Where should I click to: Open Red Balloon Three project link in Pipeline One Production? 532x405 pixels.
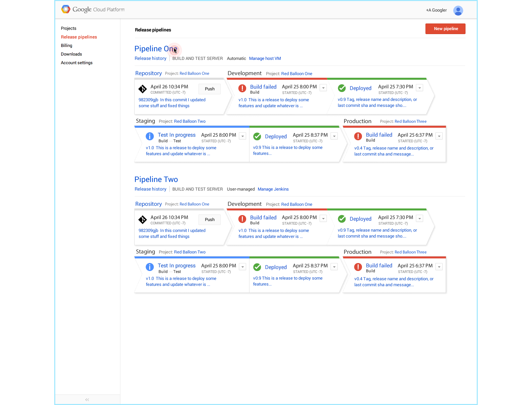point(411,121)
